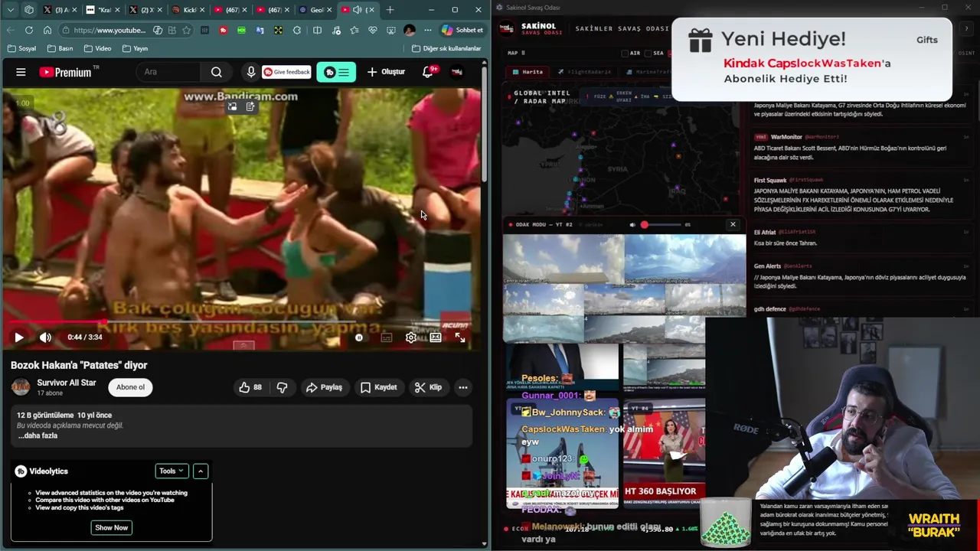The width and height of the screenshot is (980, 551).
Task: Open Diğer sık kullanılanlar folder
Action: 446,48
